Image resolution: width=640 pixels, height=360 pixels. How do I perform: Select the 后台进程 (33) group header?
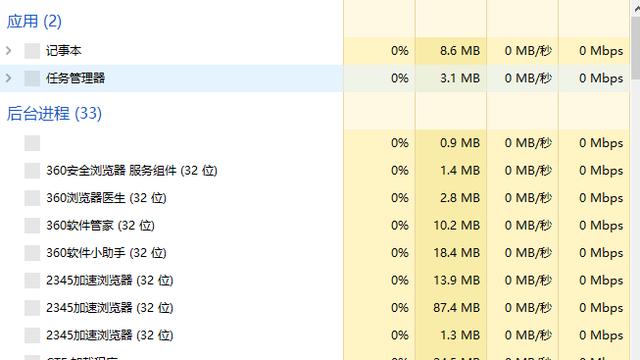54,113
